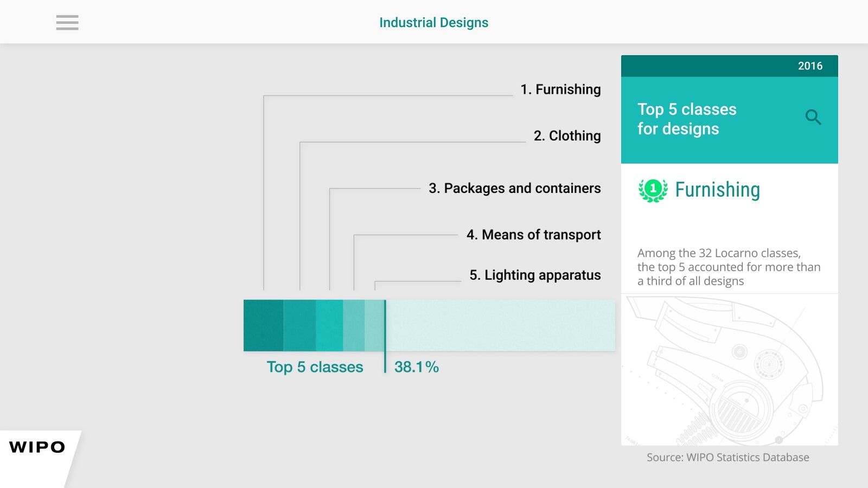Click the search magnifier icon
The width and height of the screenshot is (868, 488).
813,117
